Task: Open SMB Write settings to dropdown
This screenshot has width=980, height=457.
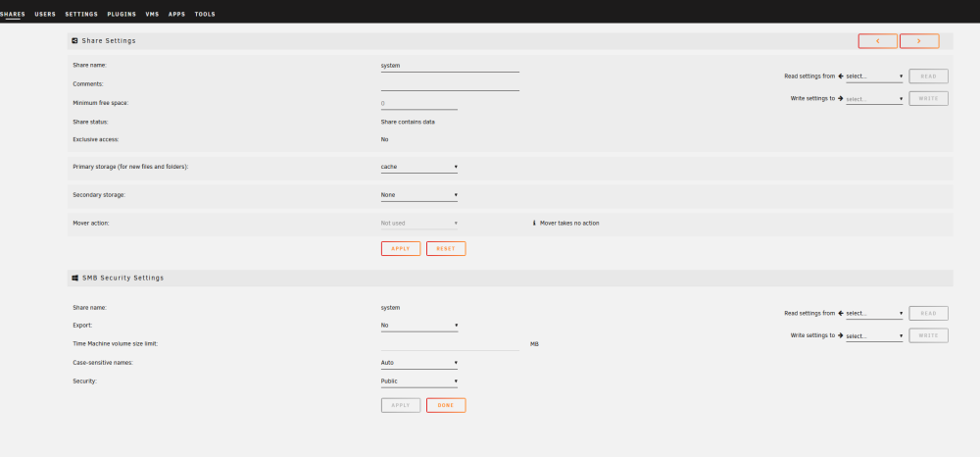Action: point(874,335)
